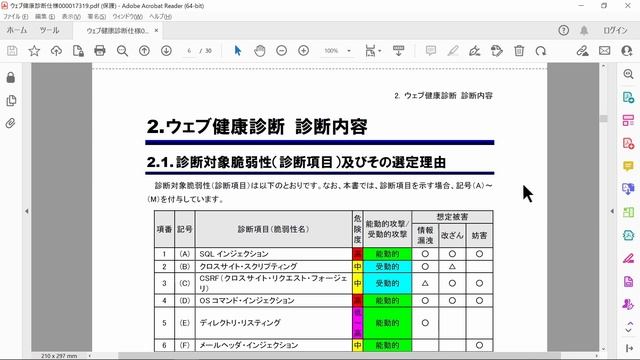Go to next page arrow
The width and height of the screenshot is (640, 360).
pyautogui.click(x=166, y=51)
